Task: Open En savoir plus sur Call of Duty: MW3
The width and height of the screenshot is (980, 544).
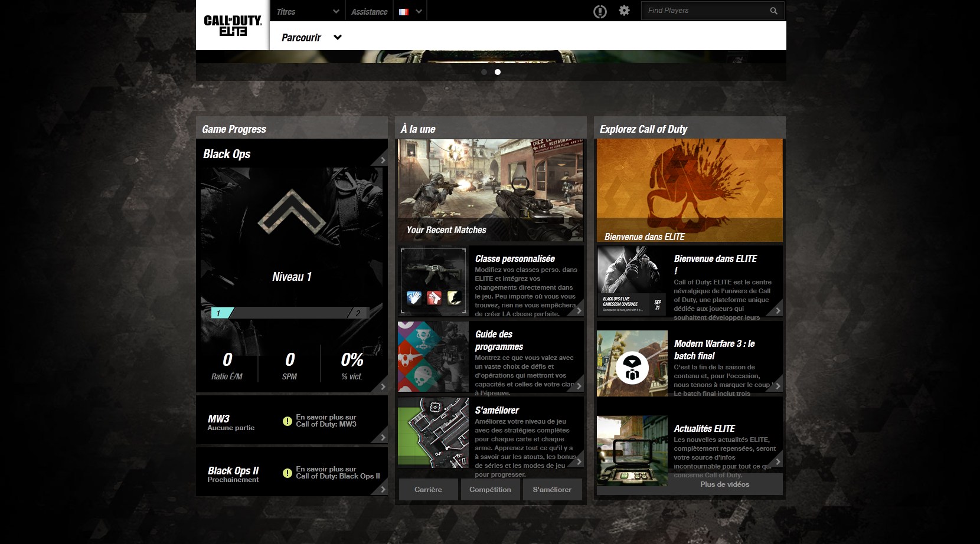Action: (326, 421)
